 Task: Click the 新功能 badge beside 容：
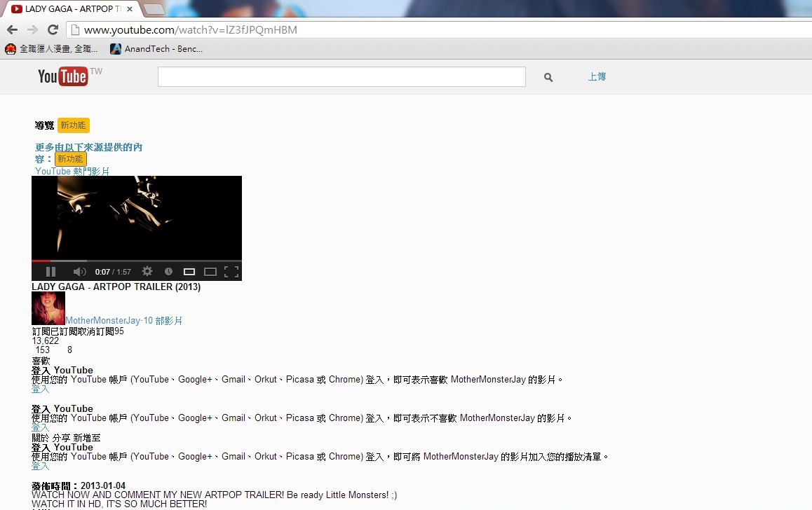coord(70,159)
